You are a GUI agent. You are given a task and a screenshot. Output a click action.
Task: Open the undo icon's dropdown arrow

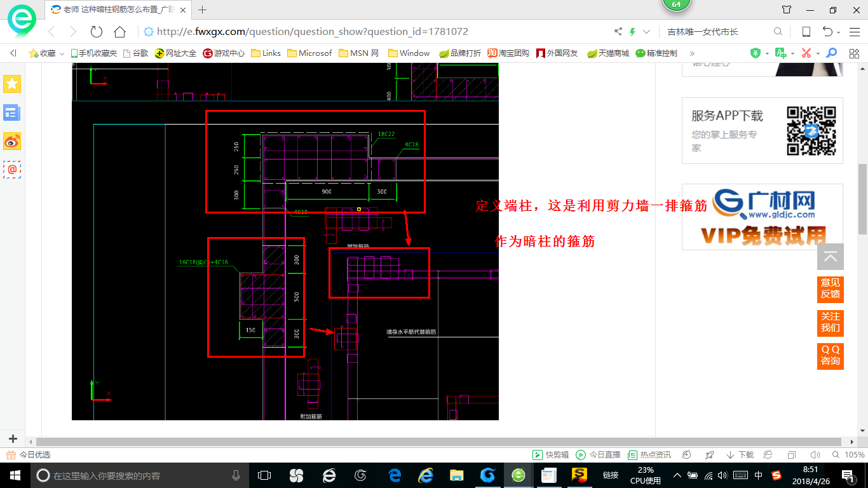(839, 32)
